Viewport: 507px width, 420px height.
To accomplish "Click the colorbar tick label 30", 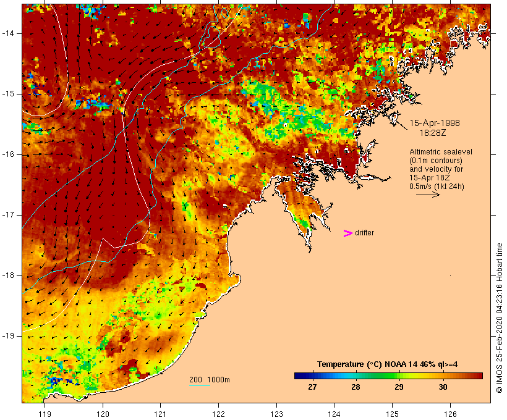I will 443,387.
